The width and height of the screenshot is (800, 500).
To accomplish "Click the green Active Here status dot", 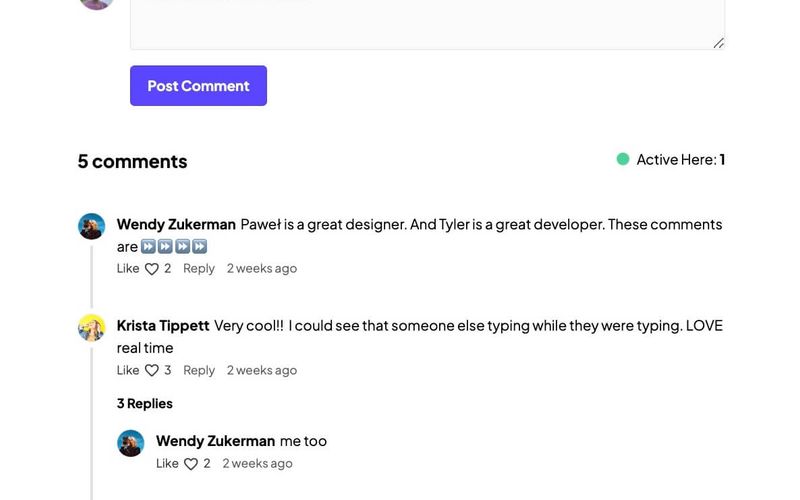I will tap(623, 159).
